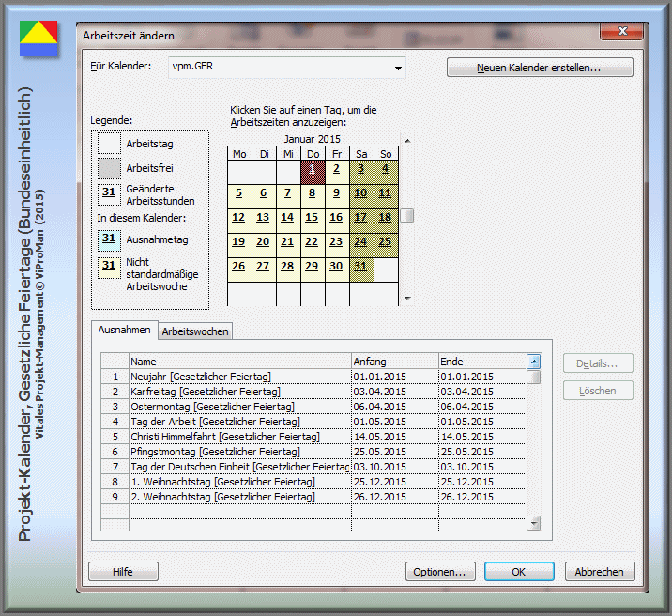Pick day 31 in Januar 2015
The height and width of the screenshot is (616, 672).
point(361,269)
